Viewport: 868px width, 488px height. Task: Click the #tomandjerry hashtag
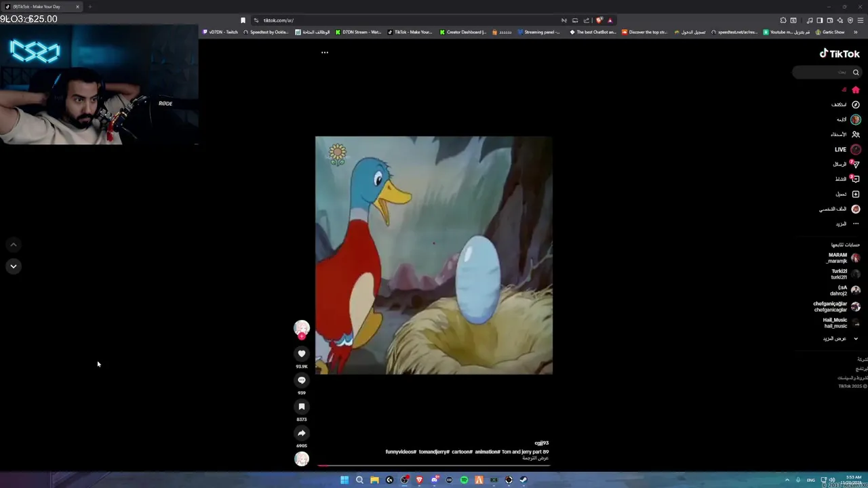pos(434,451)
